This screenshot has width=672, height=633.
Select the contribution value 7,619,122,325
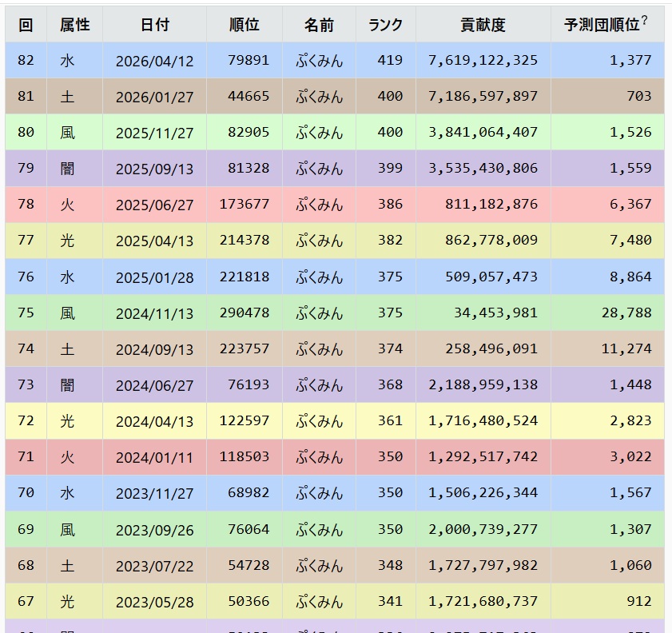(483, 61)
